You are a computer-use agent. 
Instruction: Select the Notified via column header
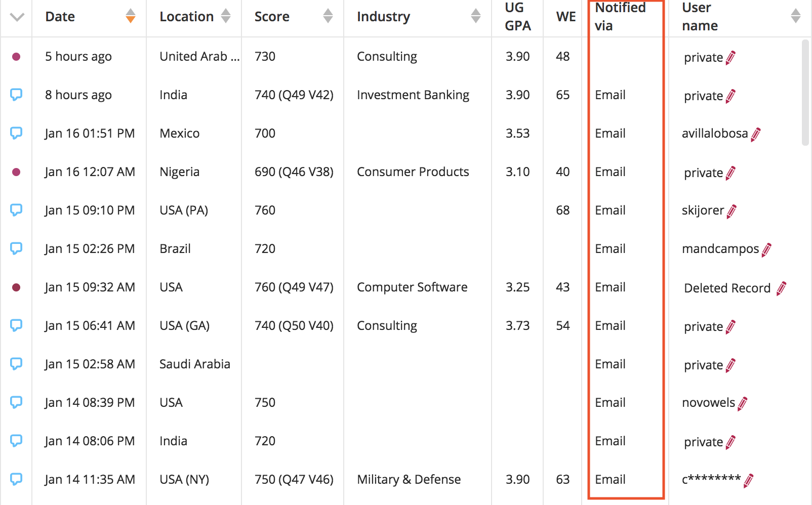point(620,17)
